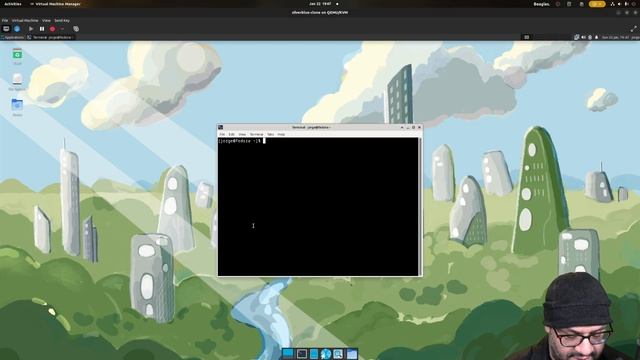
Task: Open the Terminal window Help menu
Action: click(281, 134)
